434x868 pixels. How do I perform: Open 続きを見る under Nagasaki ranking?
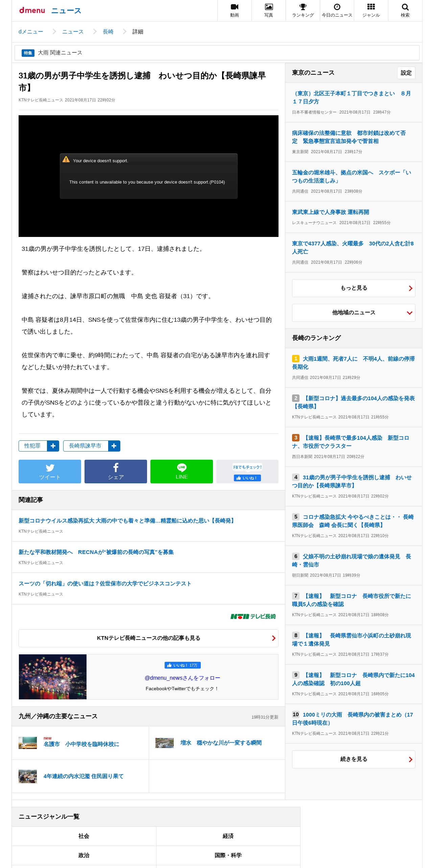pos(354,759)
